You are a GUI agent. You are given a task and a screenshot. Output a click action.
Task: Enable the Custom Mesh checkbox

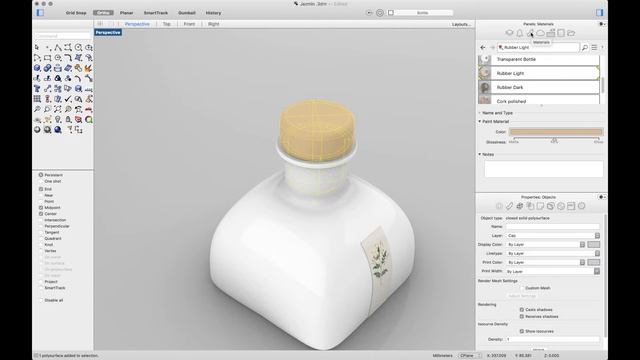coord(522,288)
